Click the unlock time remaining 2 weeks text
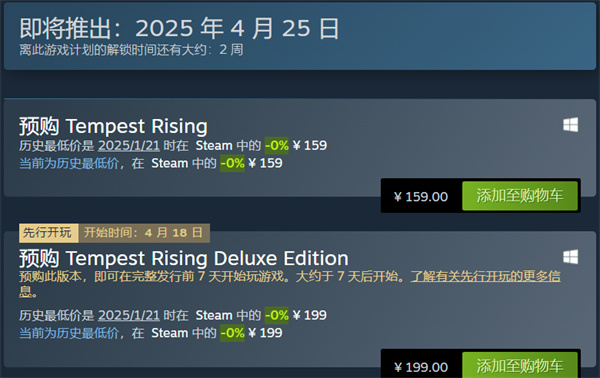The height and width of the screenshot is (378, 600). point(131,50)
